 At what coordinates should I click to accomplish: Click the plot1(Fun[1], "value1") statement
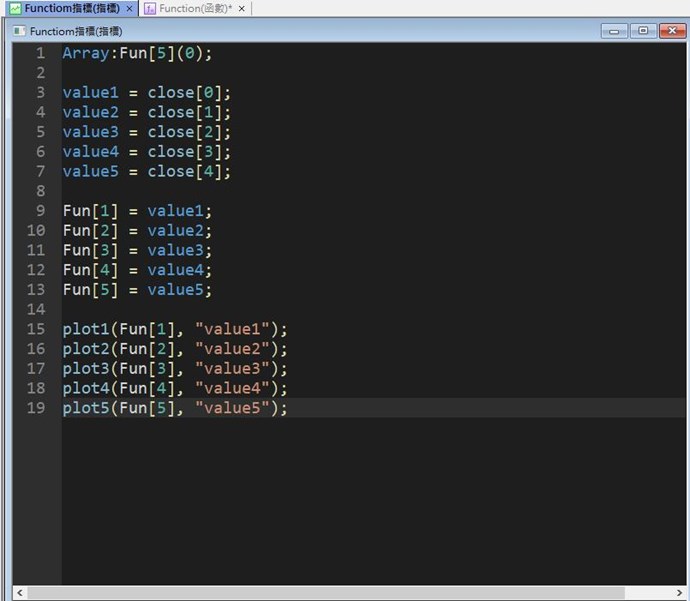coord(174,329)
